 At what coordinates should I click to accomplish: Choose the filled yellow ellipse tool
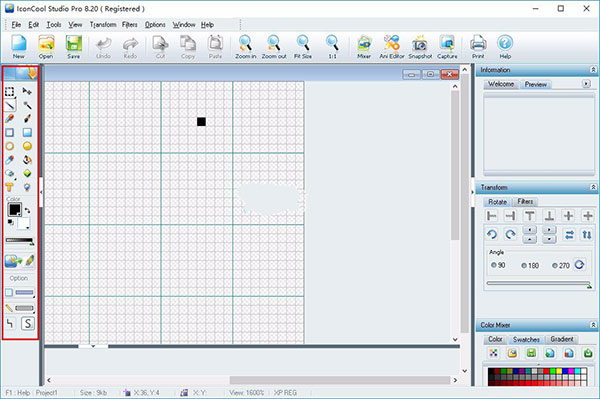[x=27, y=146]
